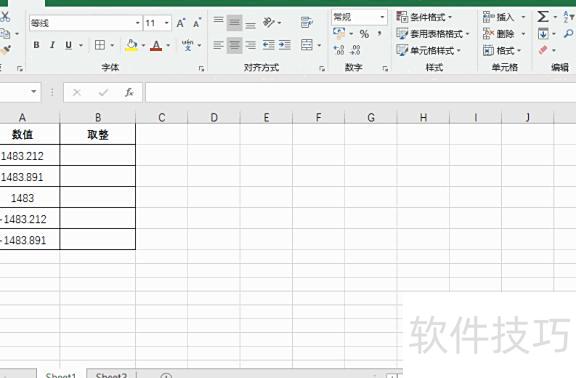Screen dimensions: 576x378
Task: Select column D header
Action: point(214,118)
